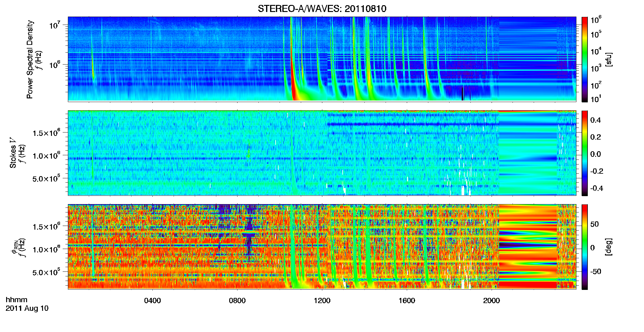The image size is (644, 332).
Task: Click the [sfu] colorbar unit label
Action: pyautogui.click(x=609, y=59)
